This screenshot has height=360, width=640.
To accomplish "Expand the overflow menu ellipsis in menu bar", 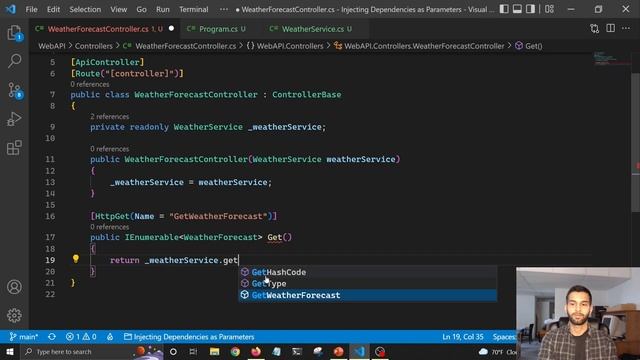I will 224,9.
